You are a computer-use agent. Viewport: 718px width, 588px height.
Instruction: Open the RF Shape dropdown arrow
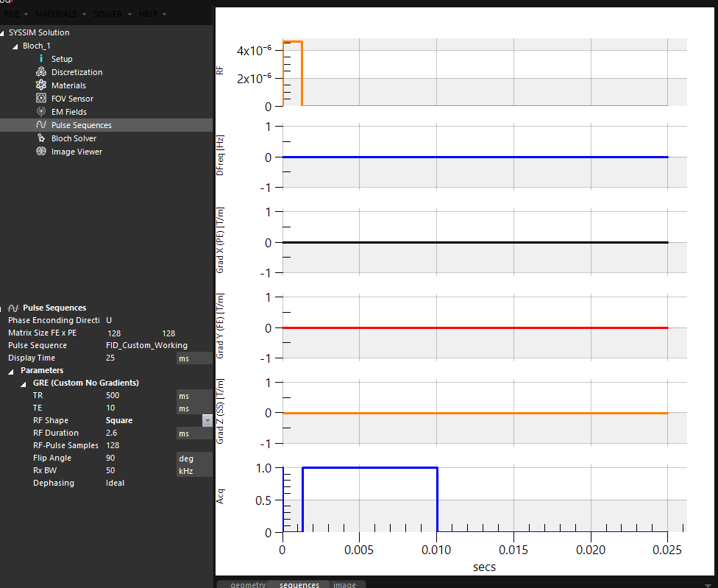pyautogui.click(x=207, y=420)
